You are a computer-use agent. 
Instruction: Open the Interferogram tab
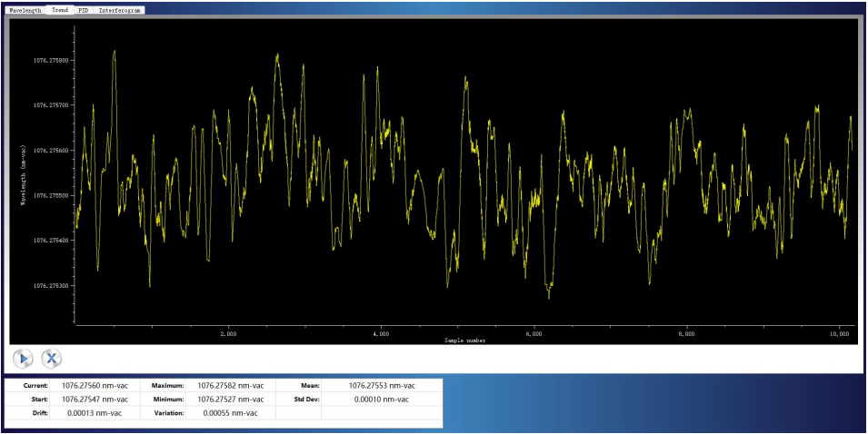point(120,10)
